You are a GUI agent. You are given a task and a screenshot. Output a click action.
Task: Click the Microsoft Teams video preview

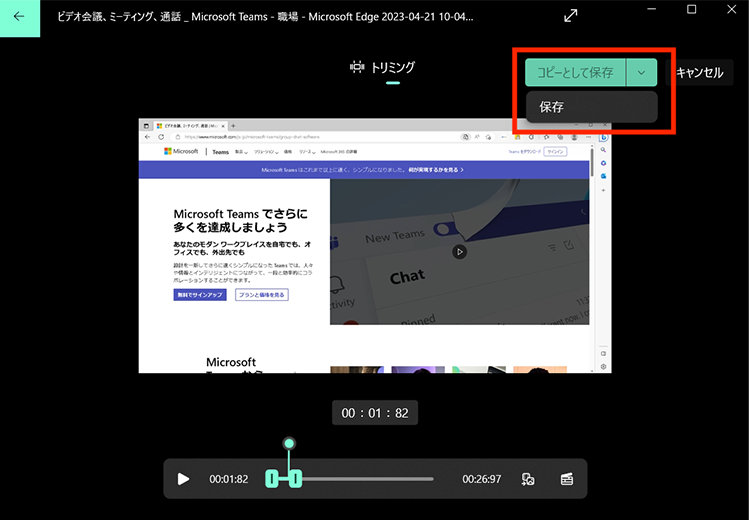point(374,246)
